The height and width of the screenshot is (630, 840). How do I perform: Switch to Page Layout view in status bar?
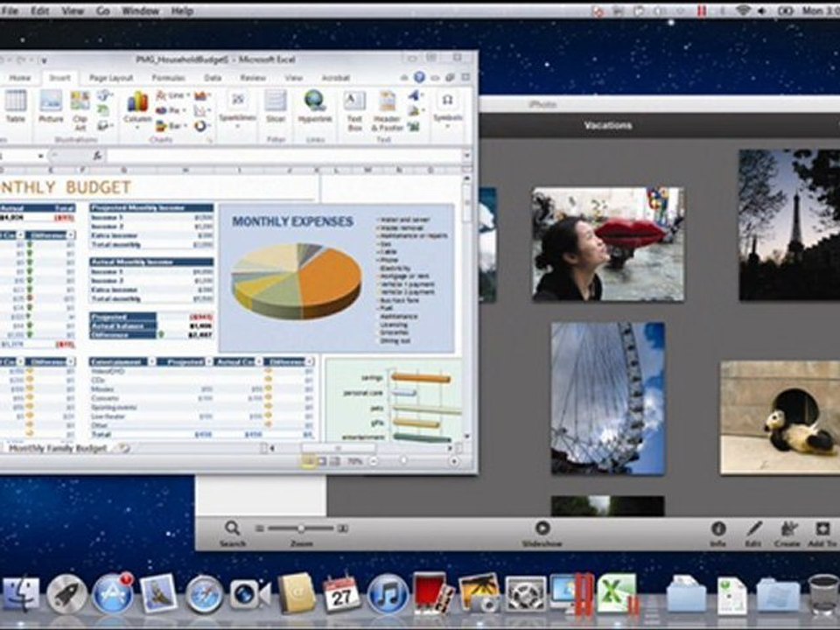[x=321, y=461]
